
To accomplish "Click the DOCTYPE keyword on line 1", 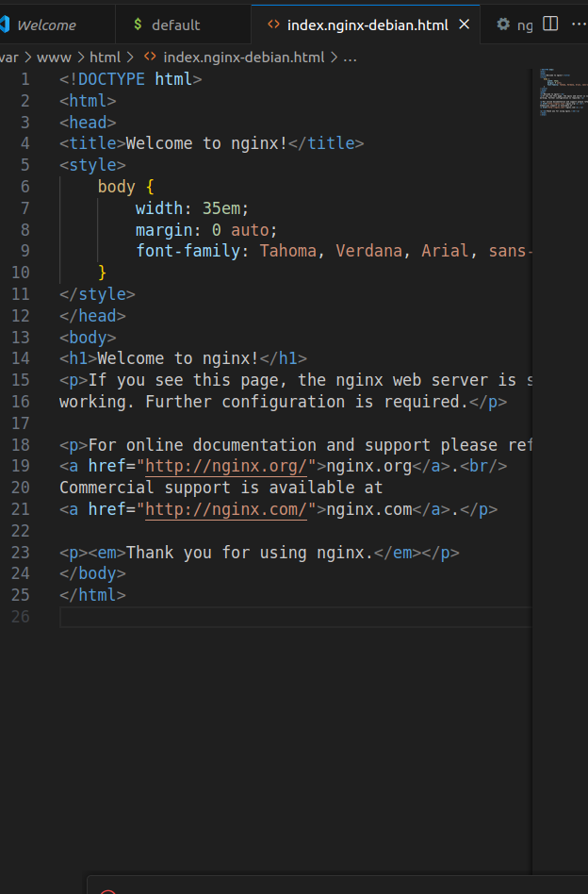I will [111, 79].
